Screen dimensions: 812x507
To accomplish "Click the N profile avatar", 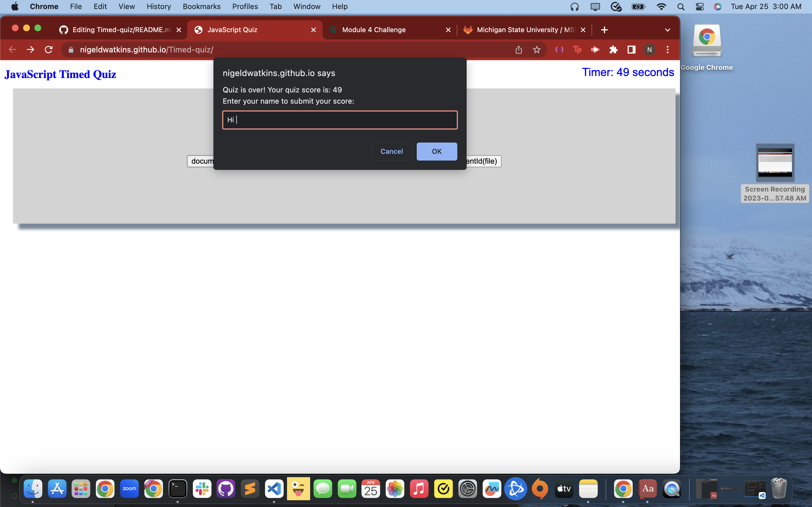I will coord(649,50).
